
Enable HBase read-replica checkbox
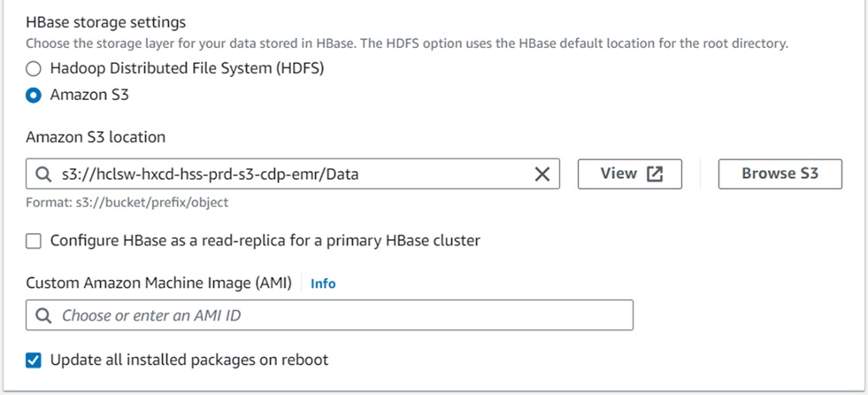click(x=34, y=240)
